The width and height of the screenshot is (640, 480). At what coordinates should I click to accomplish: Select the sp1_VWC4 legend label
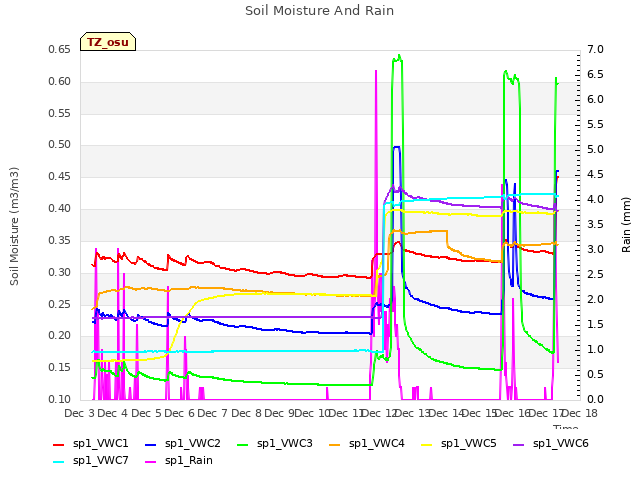[377, 443]
